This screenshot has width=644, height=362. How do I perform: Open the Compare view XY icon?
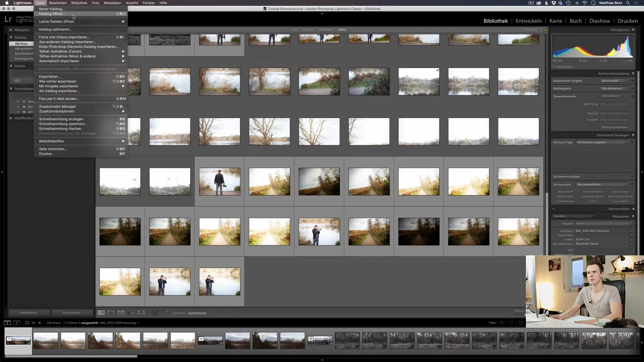(x=121, y=313)
